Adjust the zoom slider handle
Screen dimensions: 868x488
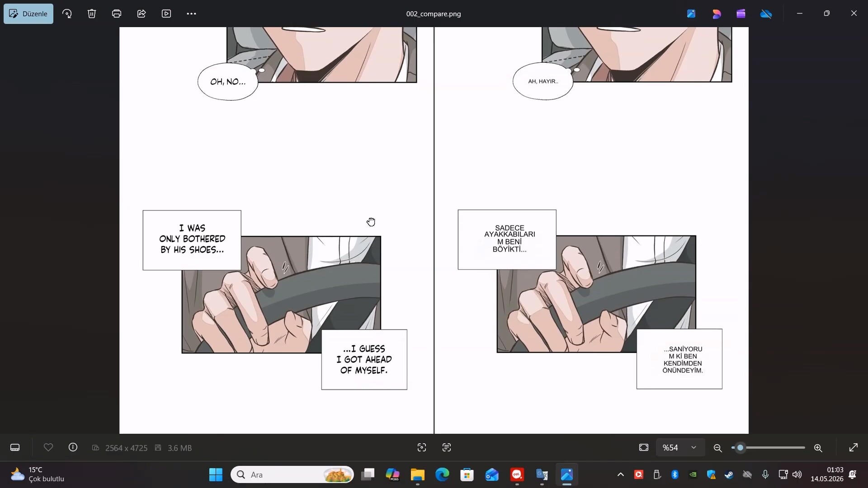740,448
